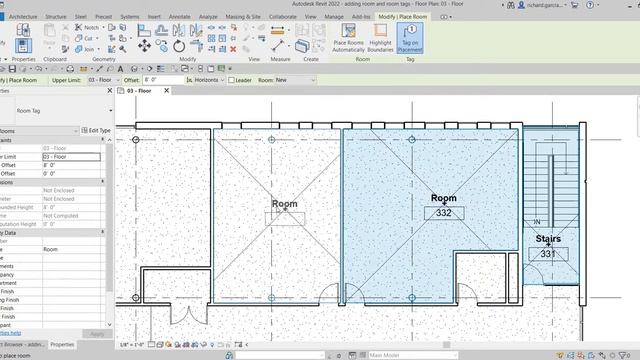Click the Apply button in Properties
Screen dimensions: 640x360
click(97, 334)
